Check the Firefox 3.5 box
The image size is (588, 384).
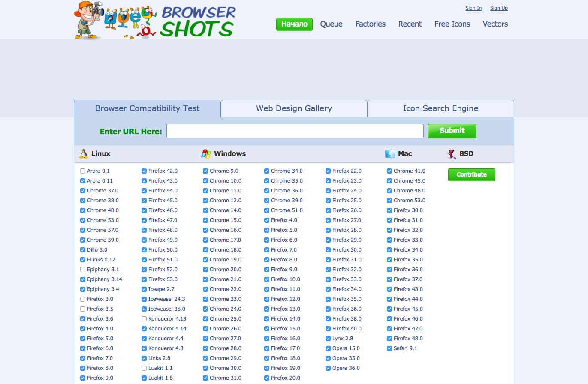[x=83, y=309]
